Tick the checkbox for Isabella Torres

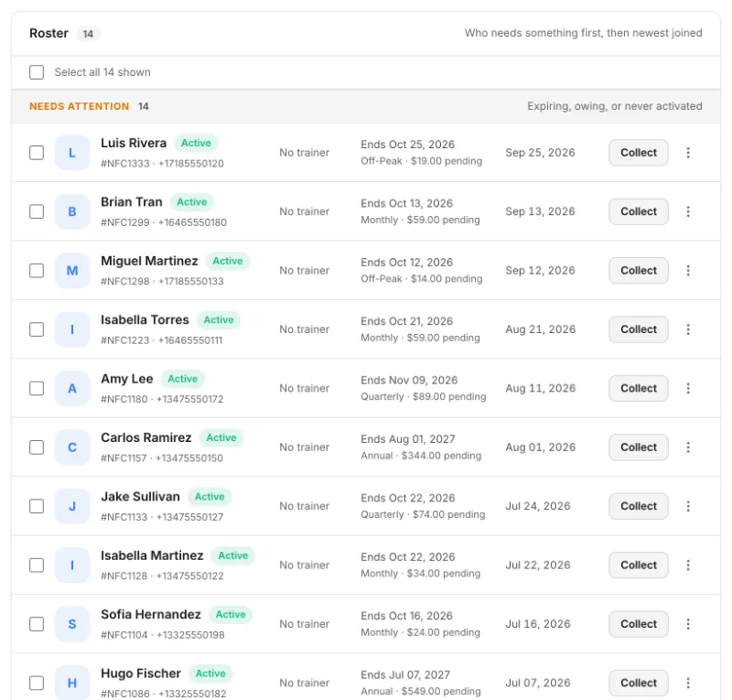(37, 329)
